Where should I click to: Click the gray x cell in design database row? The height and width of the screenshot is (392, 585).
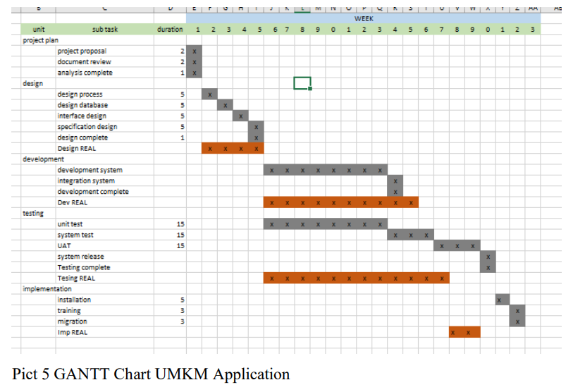[225, 105]
